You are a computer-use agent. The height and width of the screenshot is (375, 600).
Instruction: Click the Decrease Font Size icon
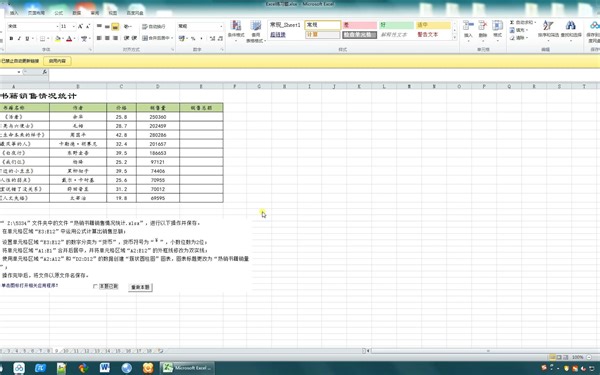[88, 26]
